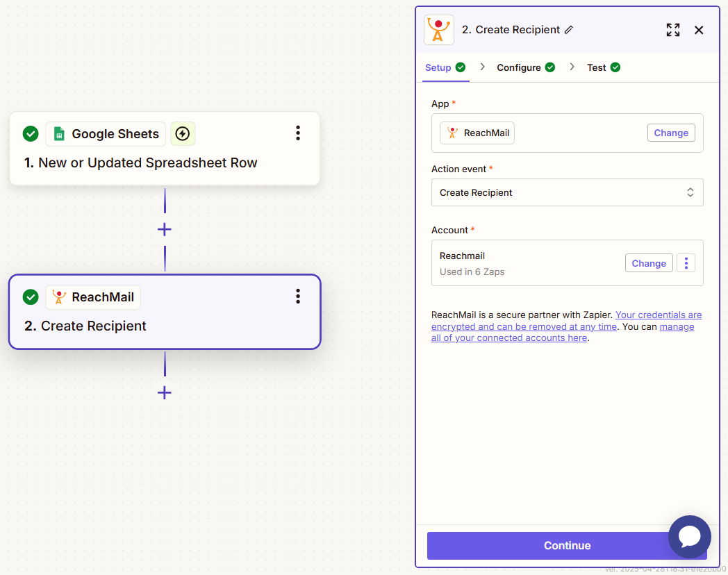Change the Reachmail account
This screenshot has height=575, width=728.
point(649,263)
